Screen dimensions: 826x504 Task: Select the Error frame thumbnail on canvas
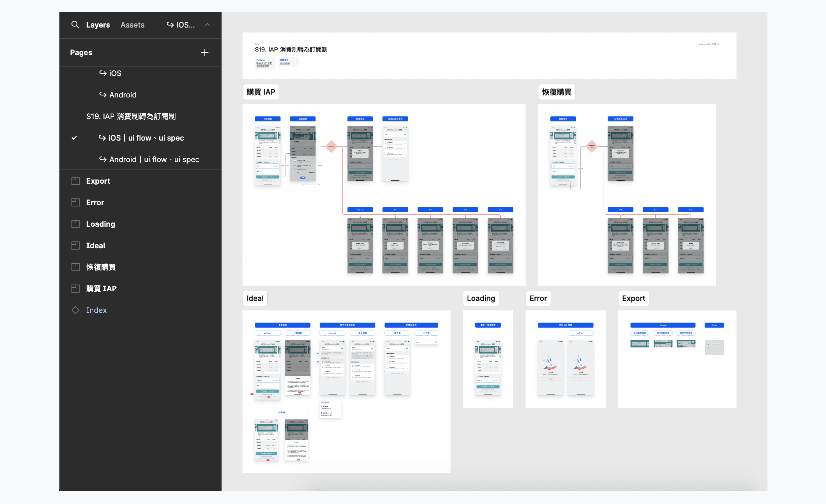point(566,359)
